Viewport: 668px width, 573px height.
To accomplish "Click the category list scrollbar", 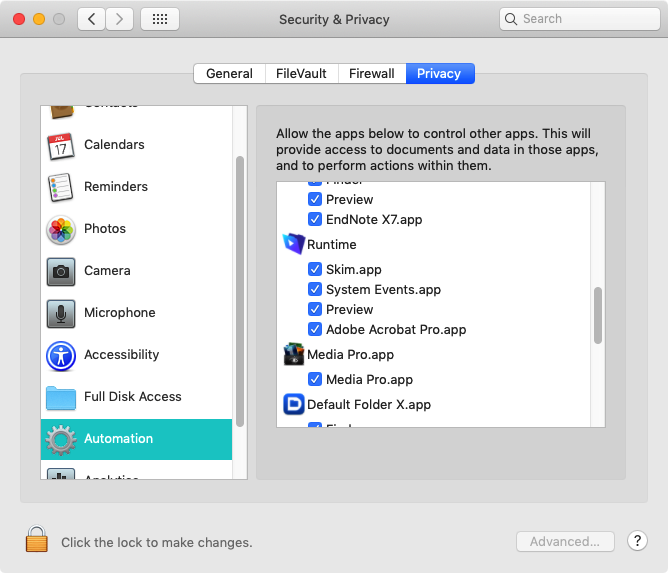I will 240,291.
